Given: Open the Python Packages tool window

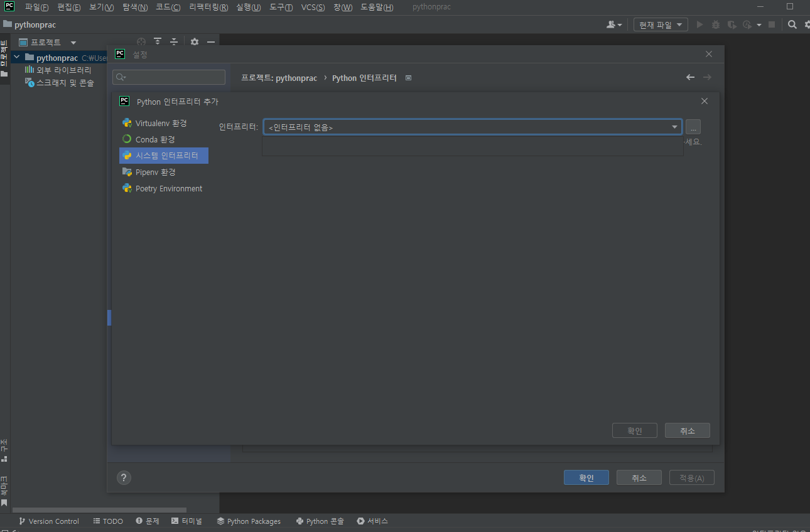Looking at the screenshot, I should pyautogui.click(x=249, y=521).
